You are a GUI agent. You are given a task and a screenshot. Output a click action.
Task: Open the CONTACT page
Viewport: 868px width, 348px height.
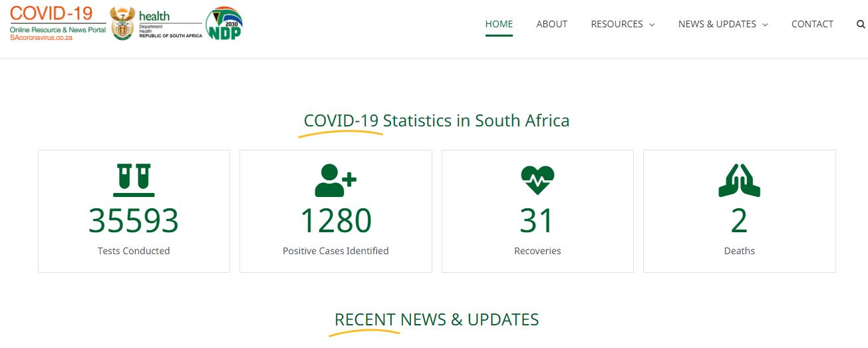click(812, 24)
